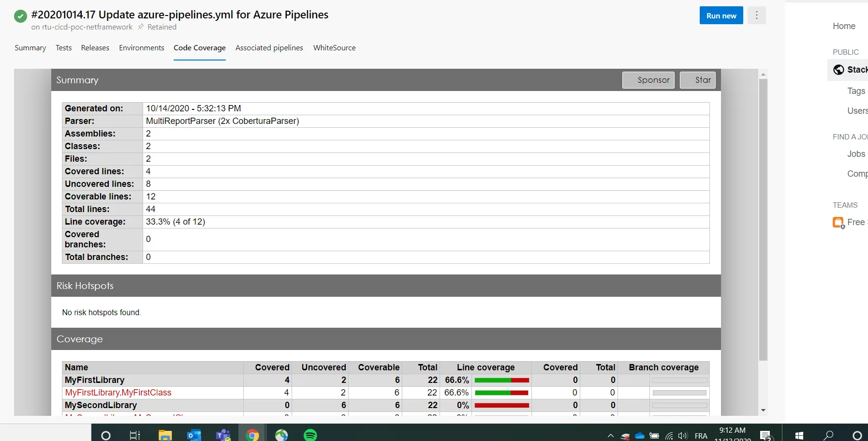This screenshot has width=868, height=441.
Task: Show hidden tray icons chevron
Action: (x=611, y=436)
